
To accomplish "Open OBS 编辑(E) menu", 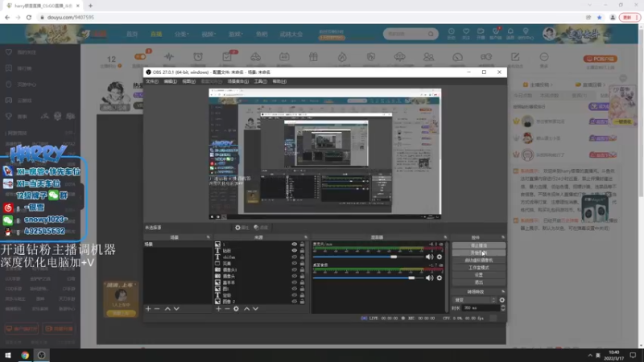I will pyautogui.click(x=171, y=81).
